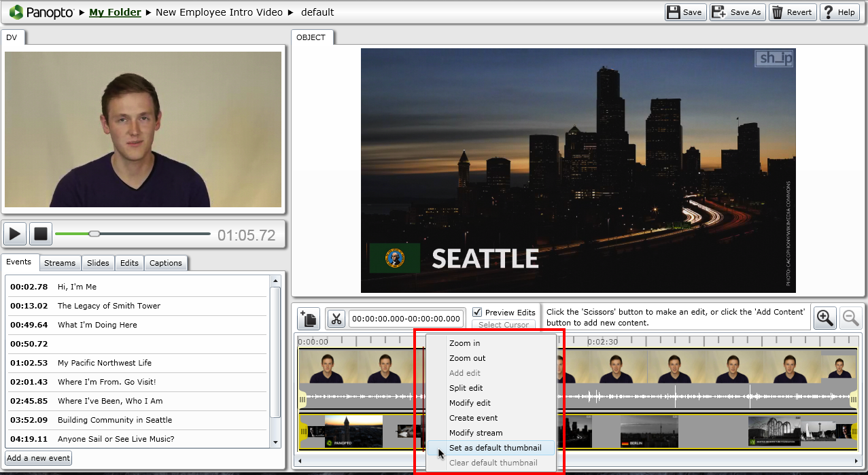The width and height of the screenshot is (868, 475).
Task: Zoom in the timeline with magnifier
Action: [x=825, y=318]
